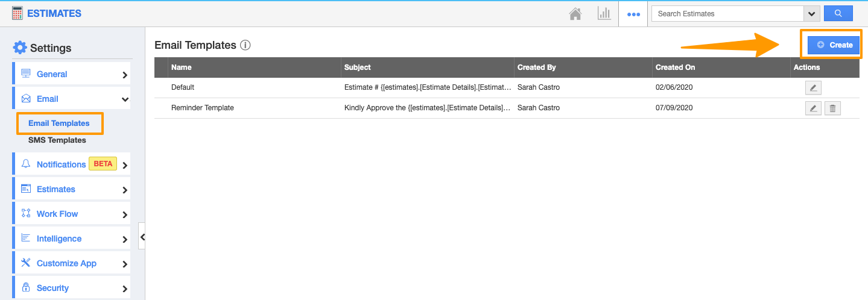The width and height of the screenshot is (868, 300).
Task: Open the reports bar chart icon
Action: tap(604, 13)
